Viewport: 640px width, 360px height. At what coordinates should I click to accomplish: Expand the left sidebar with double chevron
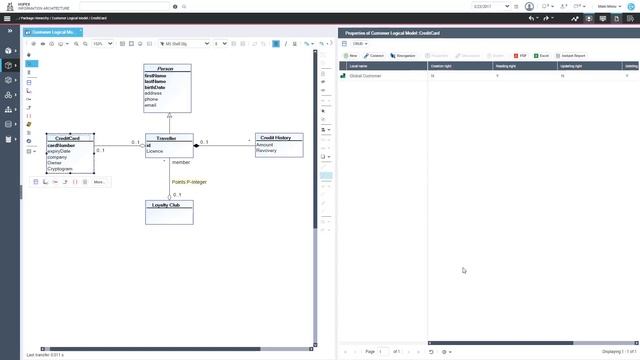pyautogui.click(x=10, y=31)
